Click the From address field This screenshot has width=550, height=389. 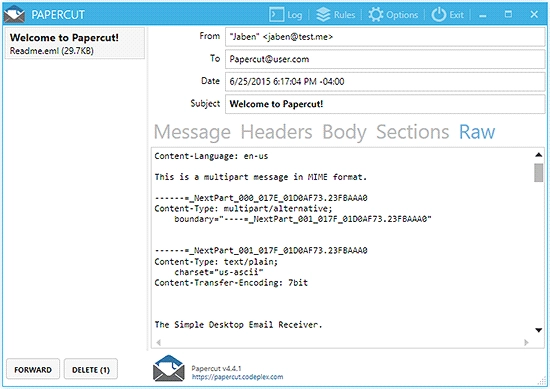[385, 37]
